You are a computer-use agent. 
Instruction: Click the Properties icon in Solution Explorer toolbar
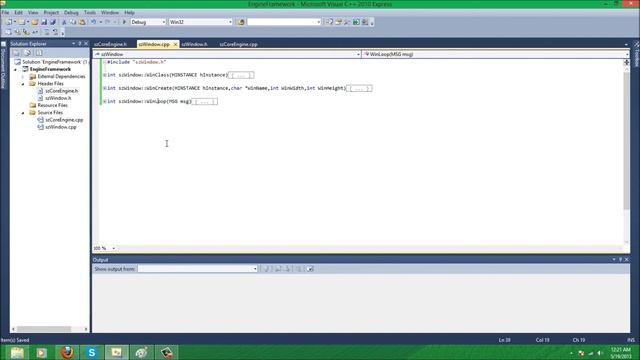(x=16, y=53)
